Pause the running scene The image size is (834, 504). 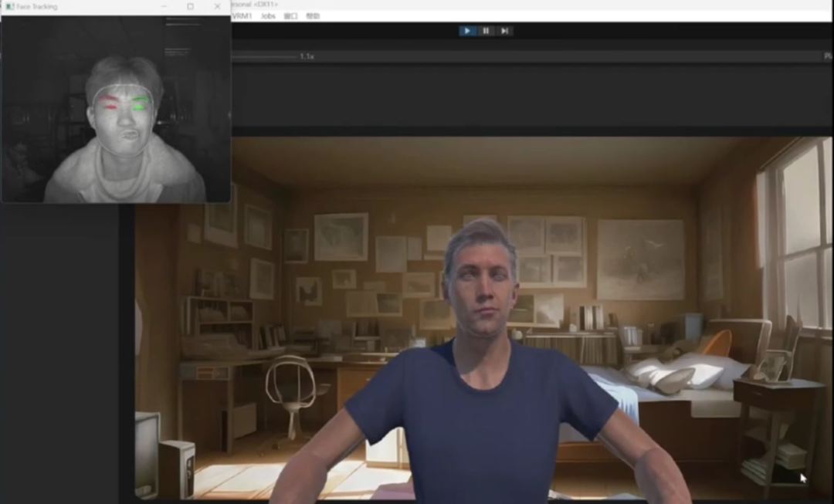[486, 31]
